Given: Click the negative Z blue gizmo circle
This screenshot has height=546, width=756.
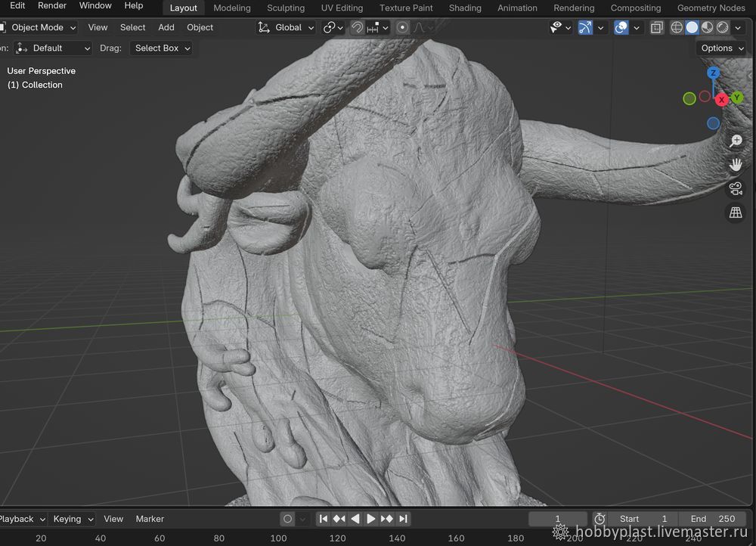Looking at the screenshot, I should pos(713,123).
